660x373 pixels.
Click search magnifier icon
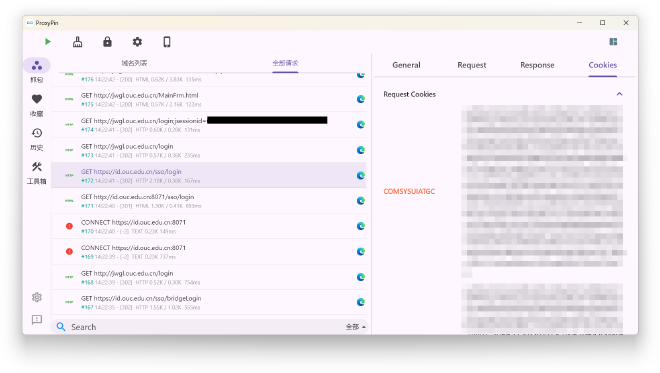point(61,327)
